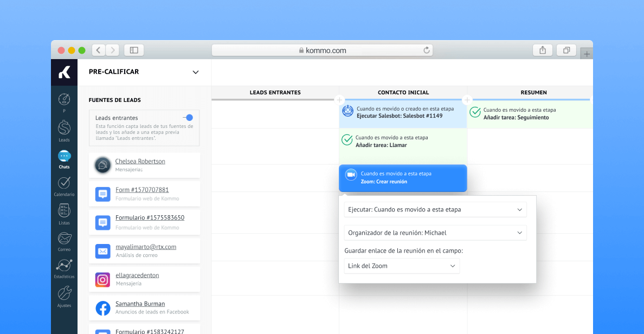Open Leads from the sidebar
Viewport: 644px width, 334px height.
pos(64,130)
